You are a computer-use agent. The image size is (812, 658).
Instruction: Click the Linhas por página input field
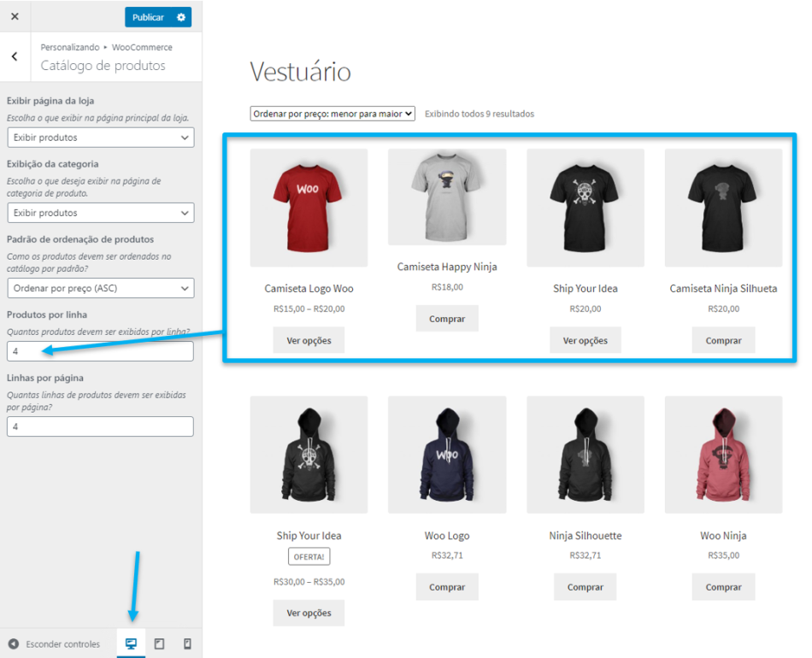click(x=101, y=426)
